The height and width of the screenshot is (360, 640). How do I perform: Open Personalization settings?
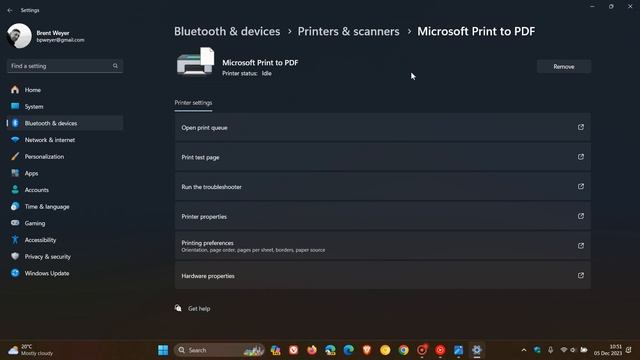click(x=64, y=157)
